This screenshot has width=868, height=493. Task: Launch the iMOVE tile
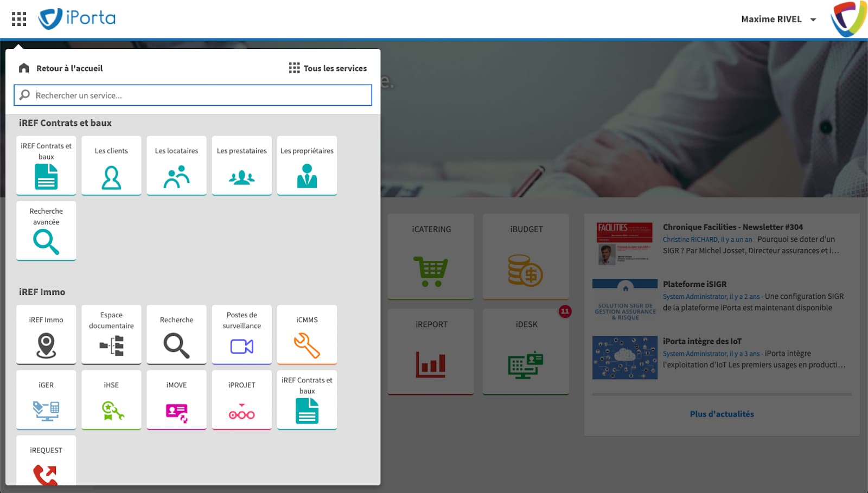[176, 400]
